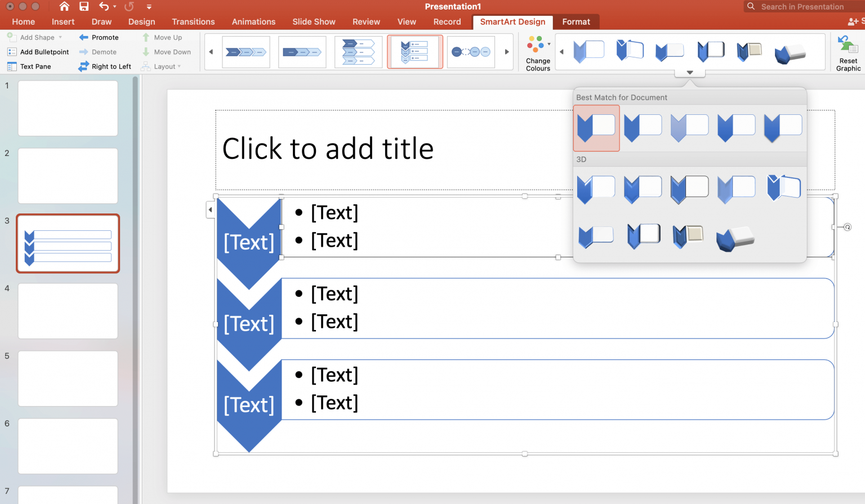Choose the Brick Scene 3D style

click(689, 236)
